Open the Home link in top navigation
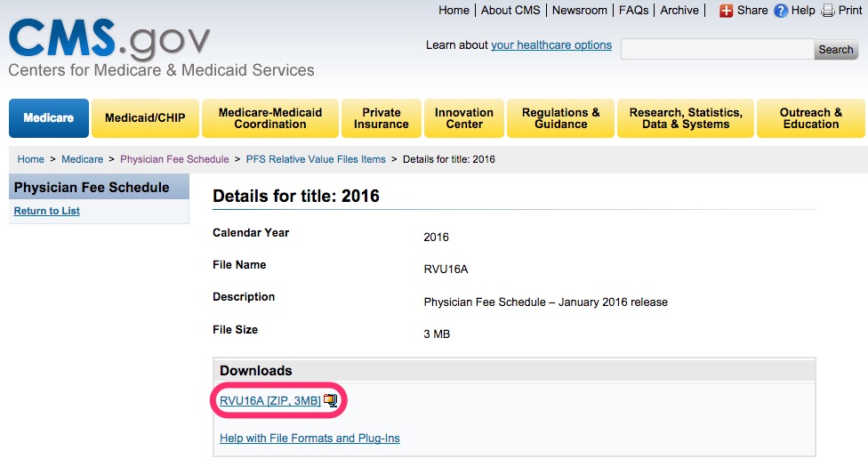The image size is (868, 475). [x=454, y=11]
